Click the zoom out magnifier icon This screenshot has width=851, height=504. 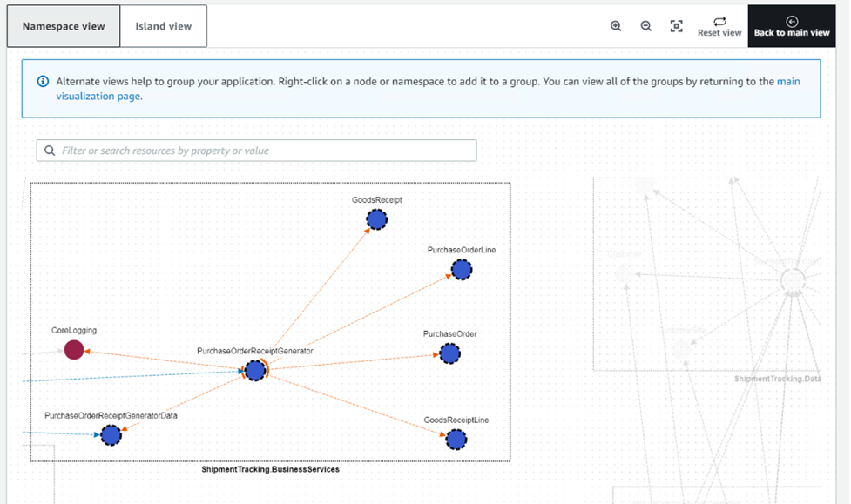point(645,26)
